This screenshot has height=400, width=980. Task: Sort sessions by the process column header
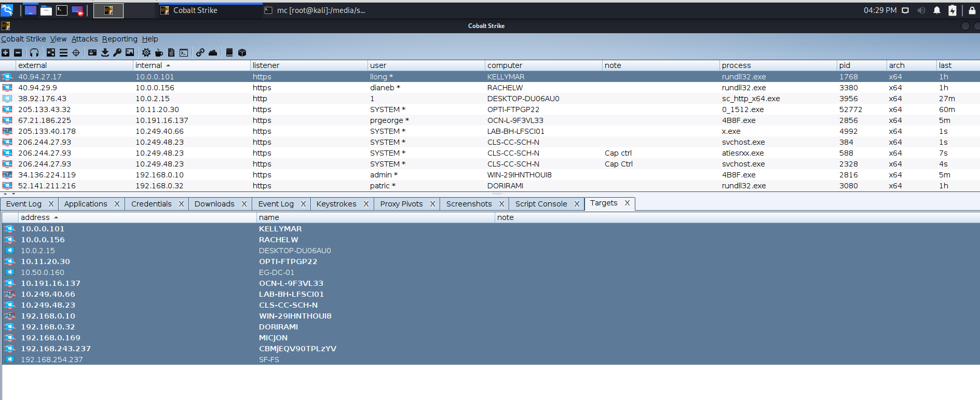[x=778, y=65]
